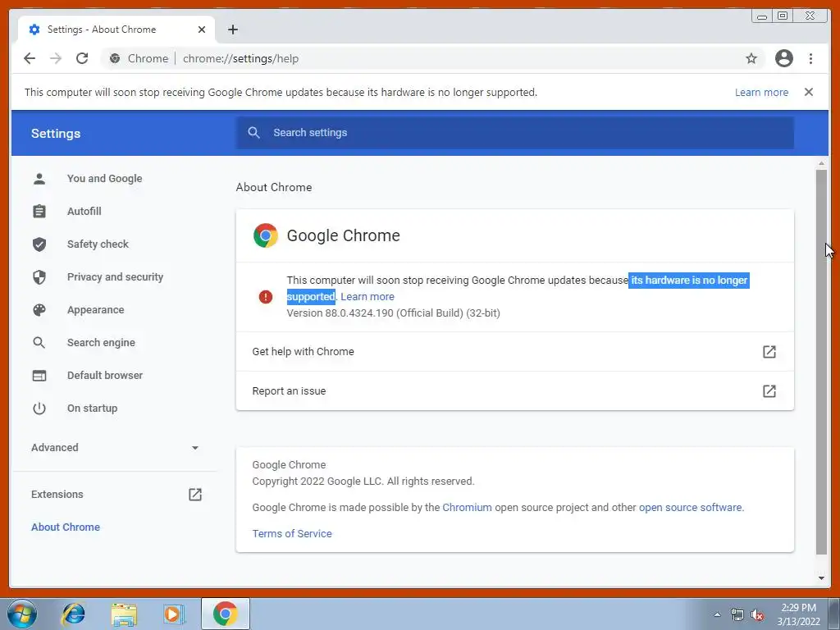Click Learn more in the About Chrome card
Image resolution: width=840 pixels, height=630 pixels.
[x=367, y=297]
